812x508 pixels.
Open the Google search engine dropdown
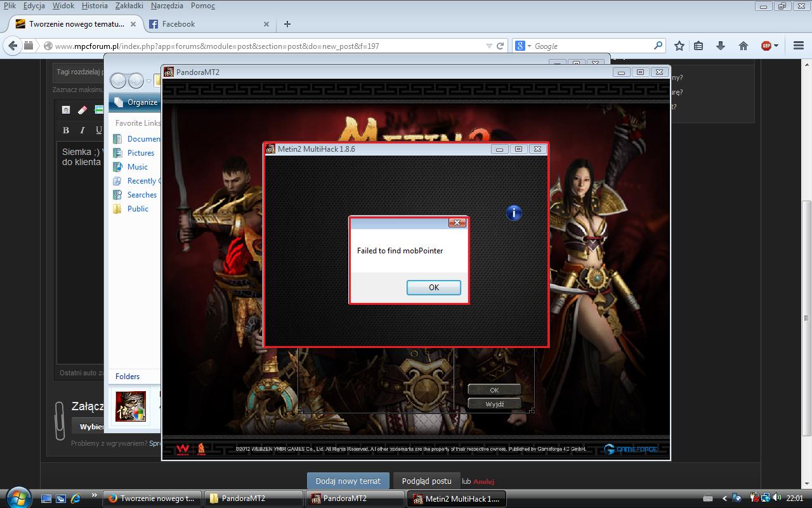coord(523,46)
